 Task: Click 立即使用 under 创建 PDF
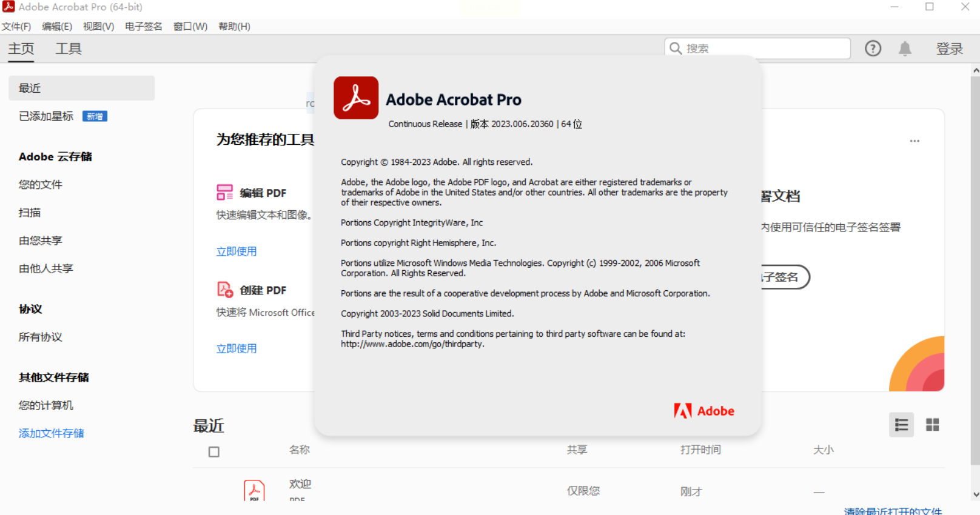tap(237, 348)
